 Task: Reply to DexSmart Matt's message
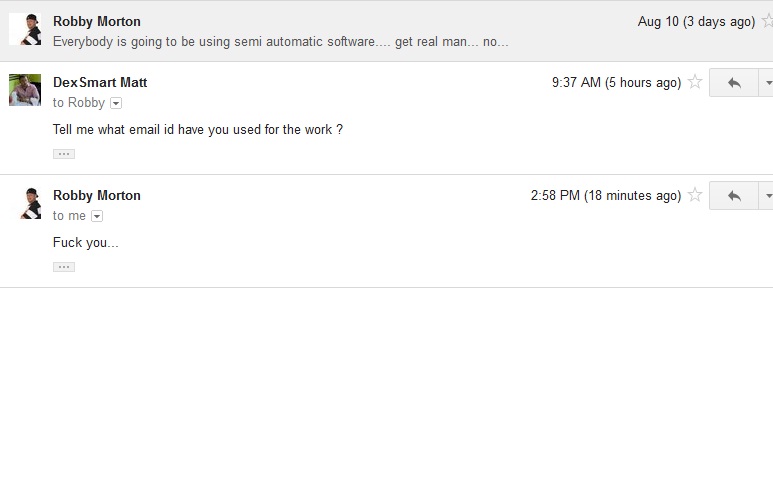pyautogui.click(x=734, y=83)
